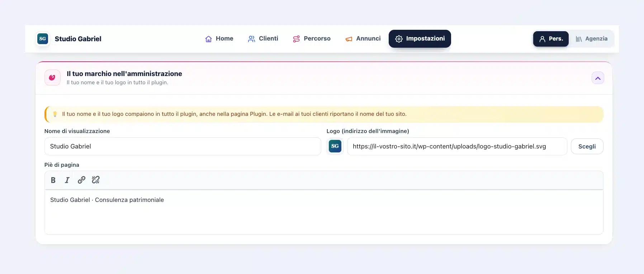Image resolution: width=644 pixels, height=274 pixels.
Task: Click the 'Nome di visualizzazione' label
Action: (x=77, y=131)
